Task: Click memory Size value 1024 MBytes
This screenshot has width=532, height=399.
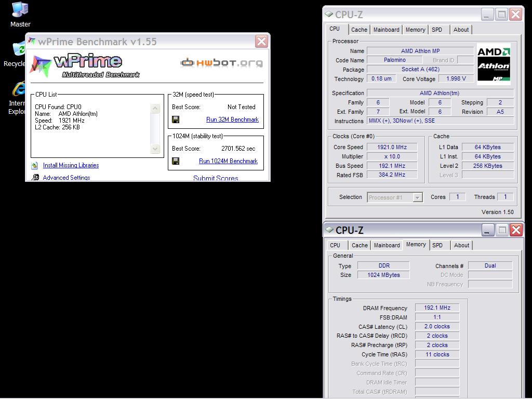Action: 384,275
